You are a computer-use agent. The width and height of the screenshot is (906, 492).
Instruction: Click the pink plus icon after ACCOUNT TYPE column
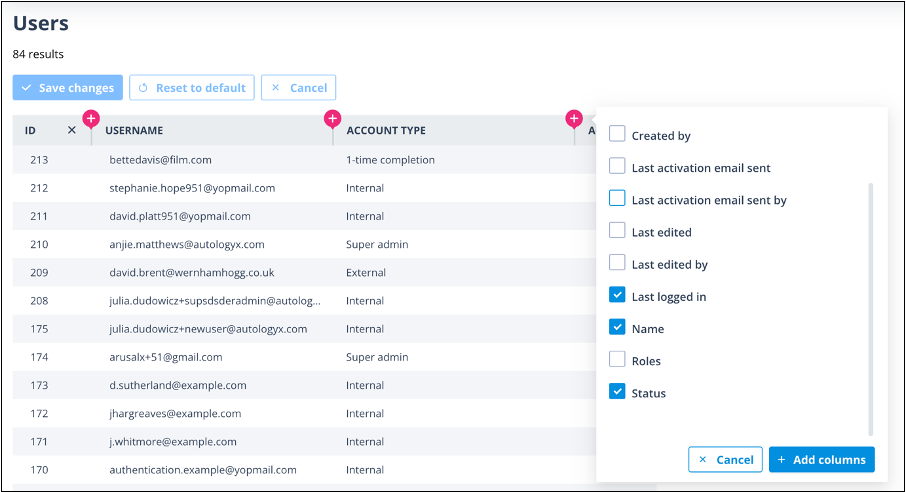coord(574,119)
